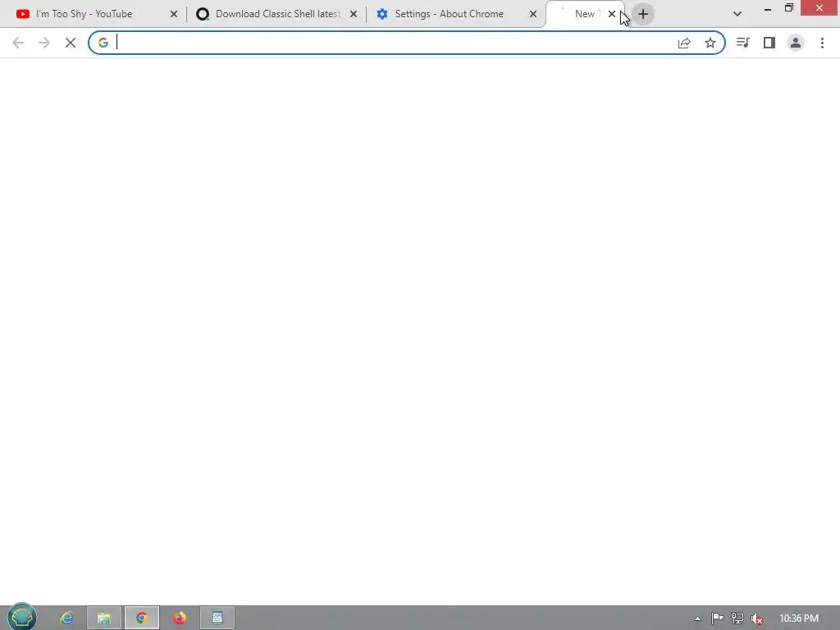Close the Download Classic Shell tab

pyautogui.click(x=354, y=14)
